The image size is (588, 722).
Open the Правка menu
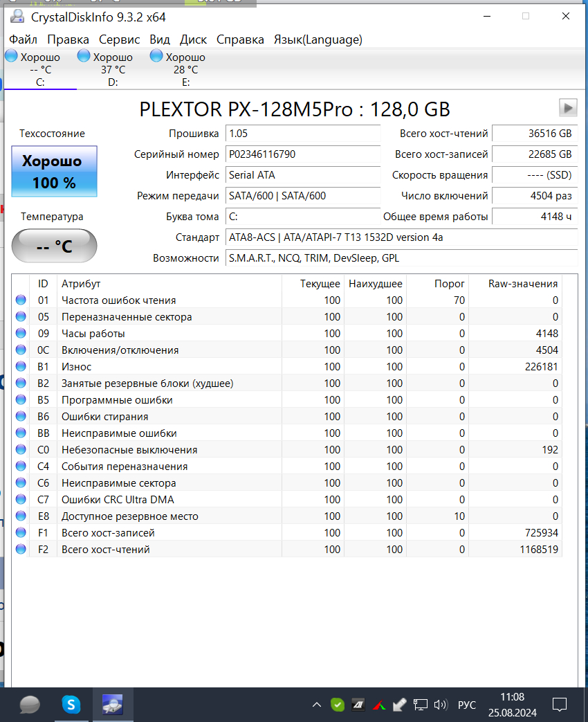(68, 39)
